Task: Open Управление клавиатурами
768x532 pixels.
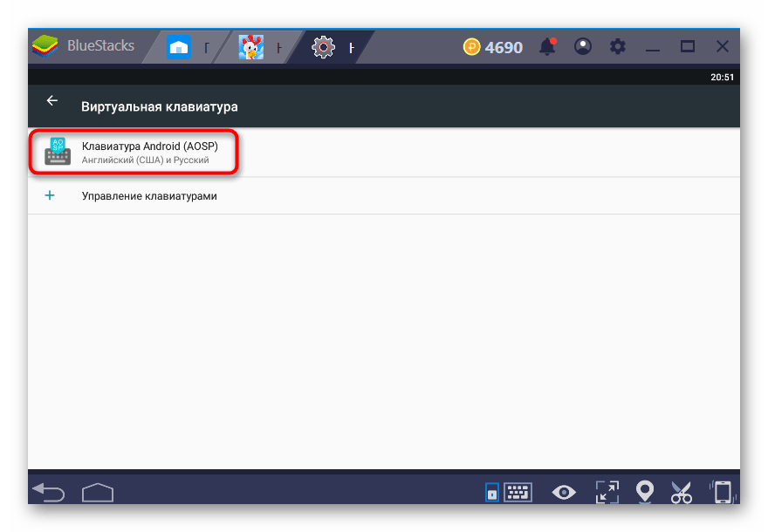Action: coord(384,195)
